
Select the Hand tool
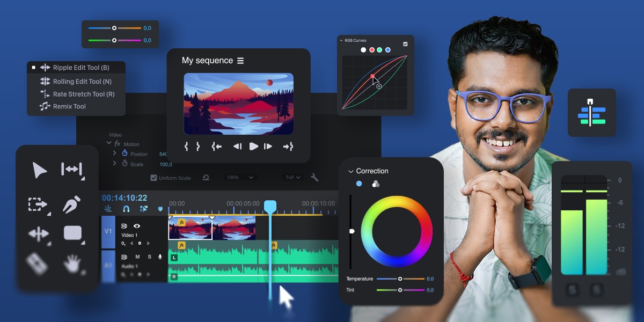click(72, 263)
